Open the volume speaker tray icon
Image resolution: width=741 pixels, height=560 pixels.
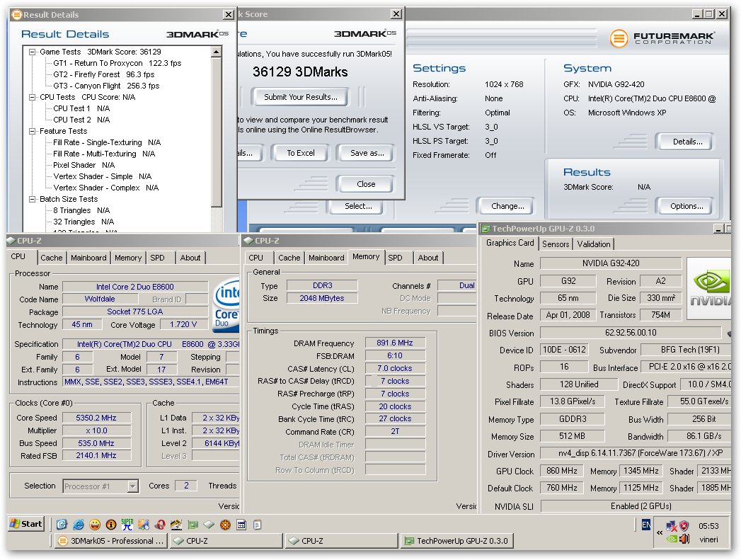click(684, 539)
